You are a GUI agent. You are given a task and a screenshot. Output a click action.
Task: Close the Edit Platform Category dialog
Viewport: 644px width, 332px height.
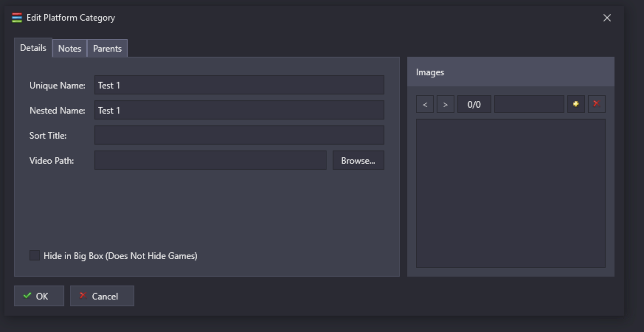point(607,18)
